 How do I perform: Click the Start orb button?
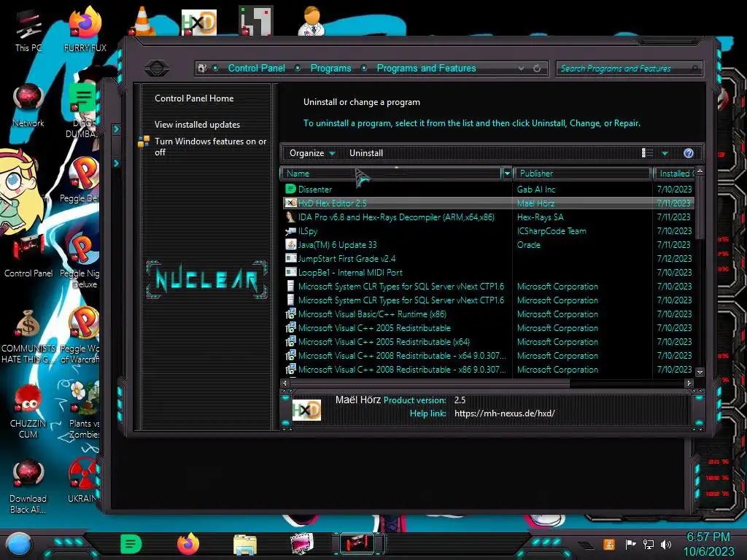pyautogui.click(x=18, y=544)
